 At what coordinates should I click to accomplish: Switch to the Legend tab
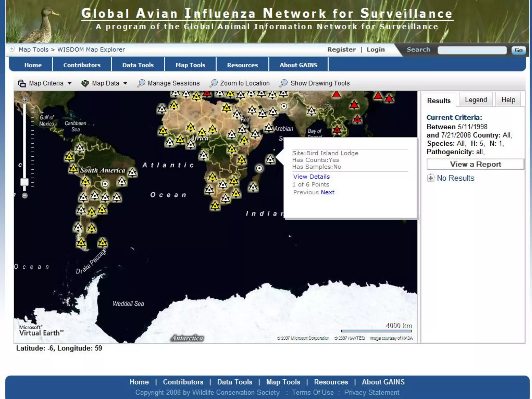click(x=476, y=100)
